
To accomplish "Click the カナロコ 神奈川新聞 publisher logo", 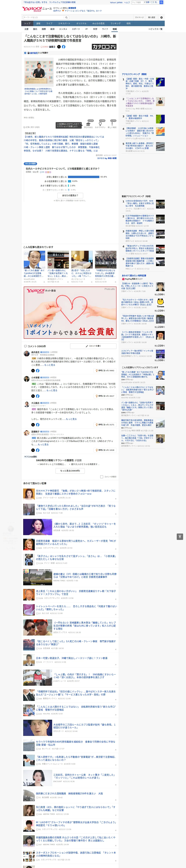I will point(104,47).
